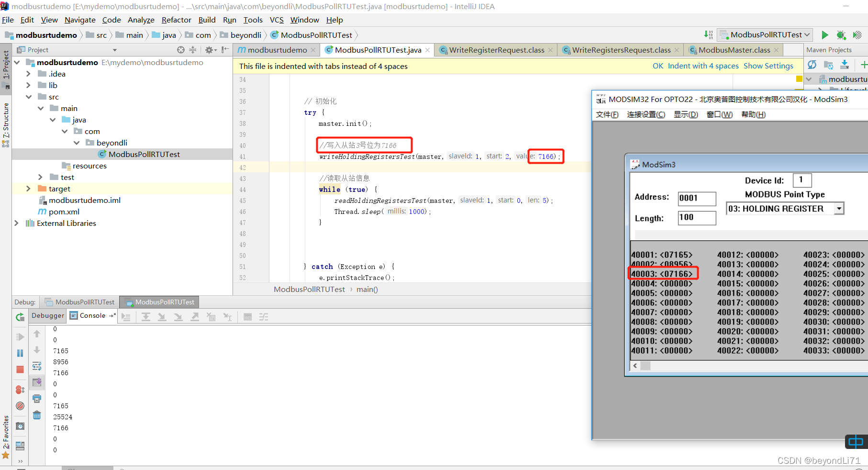Click Indent with 4 spaces link
868x470 pixels.
click(703, 66)
